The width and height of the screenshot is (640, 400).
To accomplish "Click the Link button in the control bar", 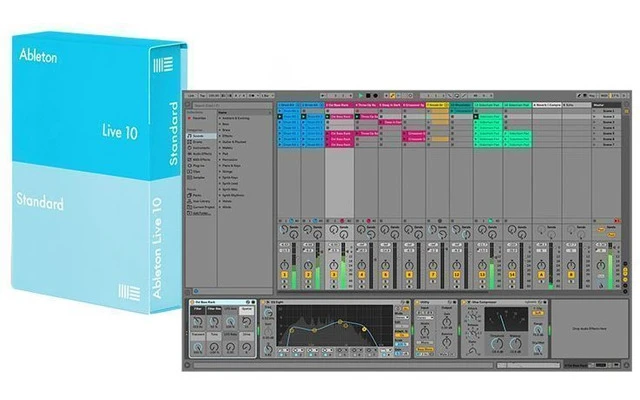I will [191, 96].
